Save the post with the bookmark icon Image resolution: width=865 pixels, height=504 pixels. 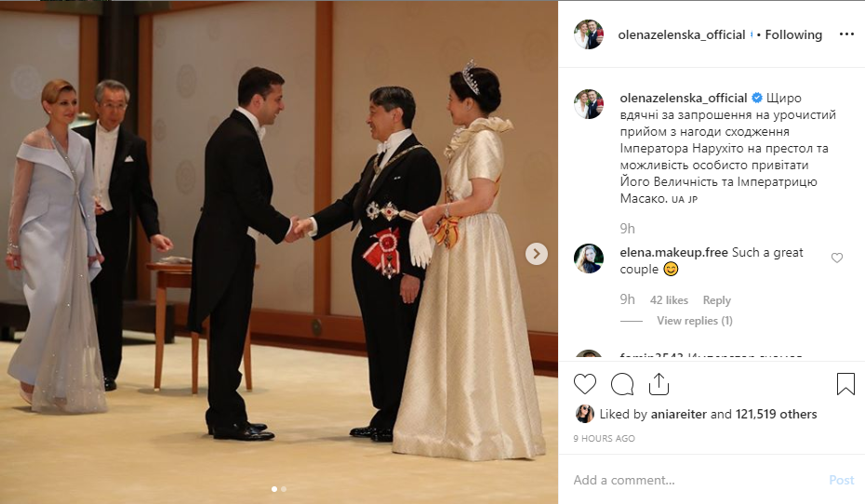pyautogui.click(x=845, y=384)
